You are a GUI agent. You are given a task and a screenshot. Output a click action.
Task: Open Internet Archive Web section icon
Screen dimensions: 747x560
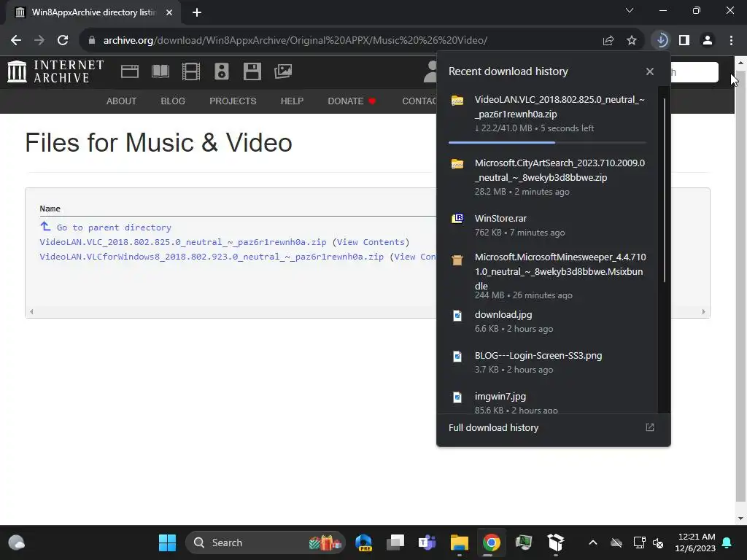(130, 71)
